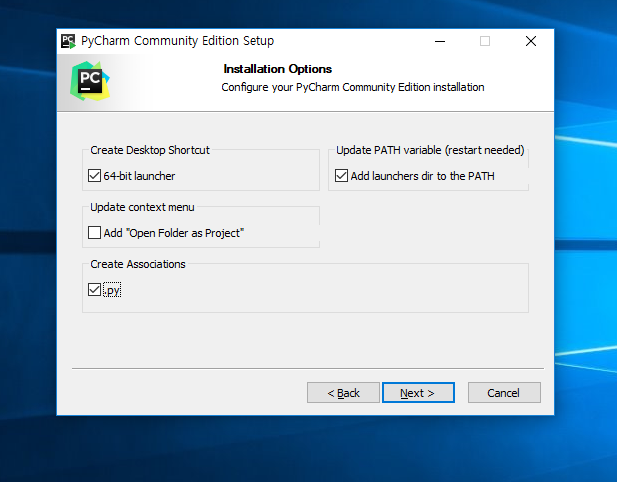Click the large PyCharm logo in header
Viewport: 617px width, 482px height.
(90, 81)
